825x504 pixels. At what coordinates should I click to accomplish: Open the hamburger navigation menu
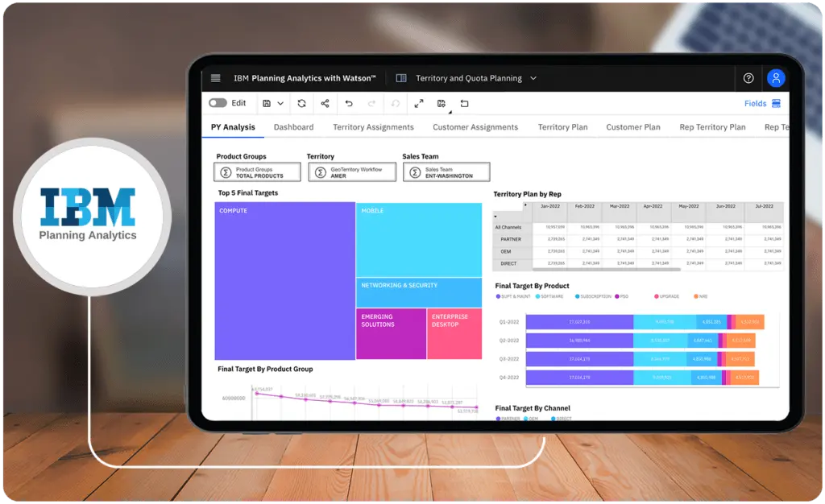point(215,78)
